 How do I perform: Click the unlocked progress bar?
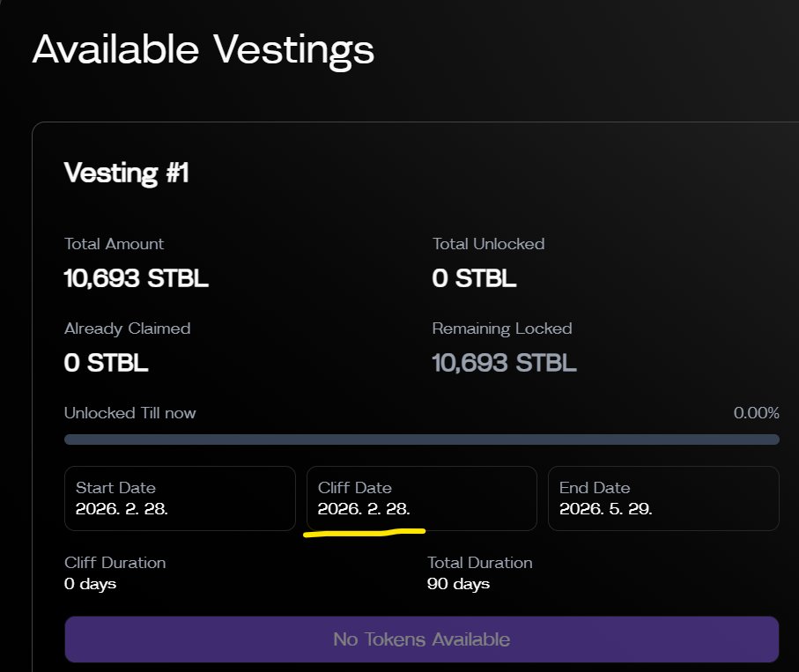tap(421, 439)
